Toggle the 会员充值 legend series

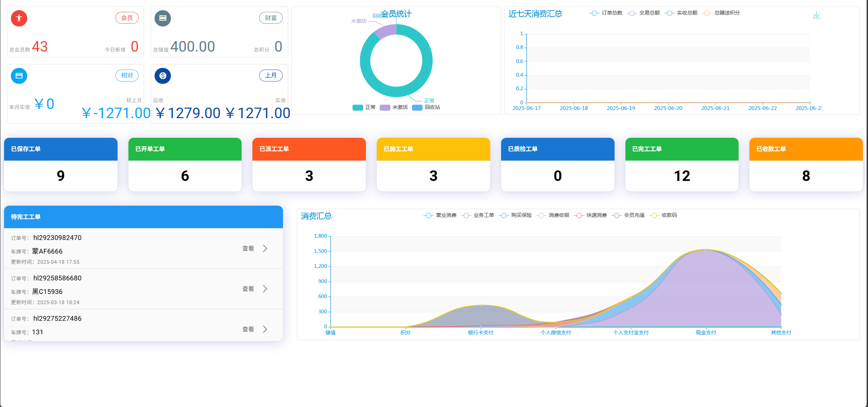(x=628, y=215)
